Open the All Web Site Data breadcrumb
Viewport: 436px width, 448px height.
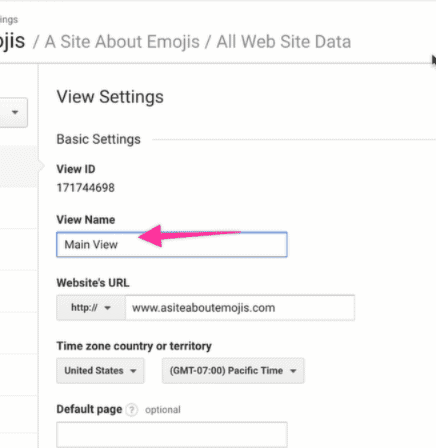point(284,42)
